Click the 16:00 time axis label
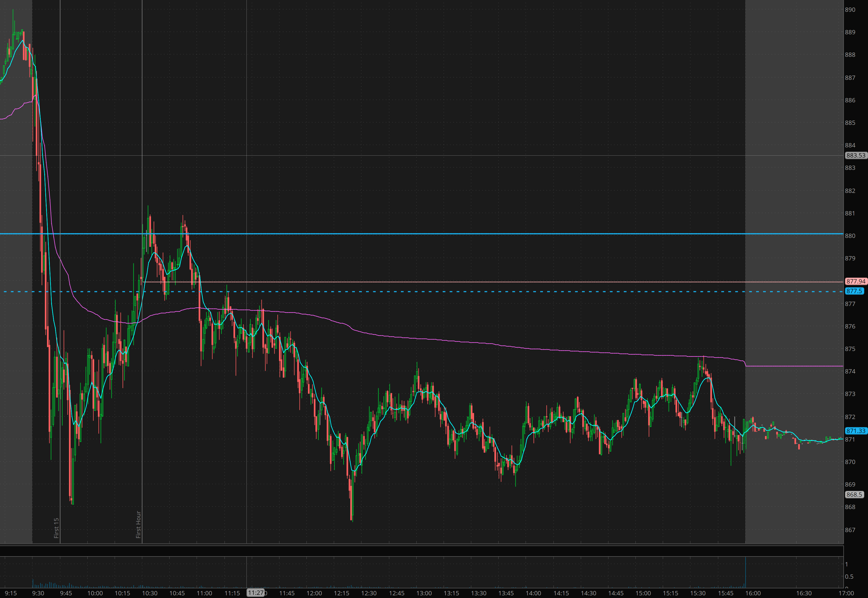 click(753, 593)
